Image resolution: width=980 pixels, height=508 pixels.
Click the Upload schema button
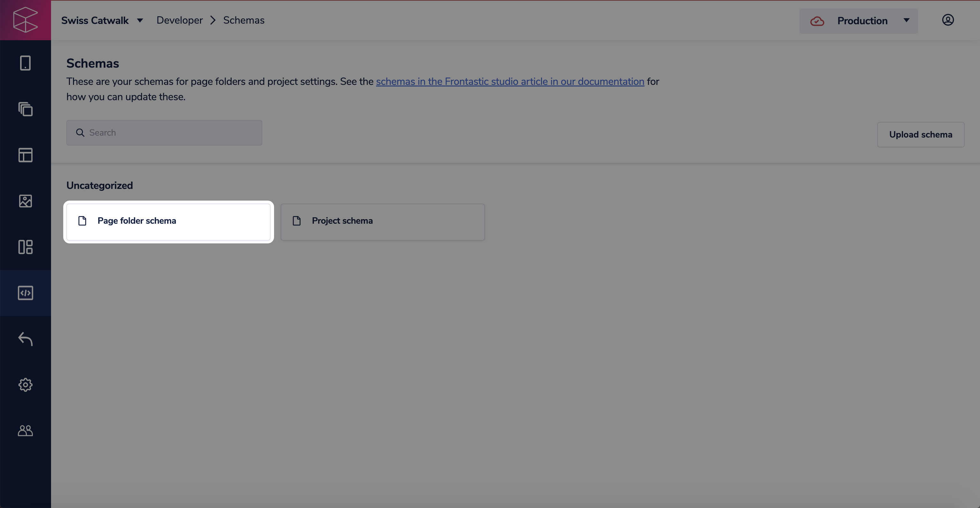[x=920, y=135]
